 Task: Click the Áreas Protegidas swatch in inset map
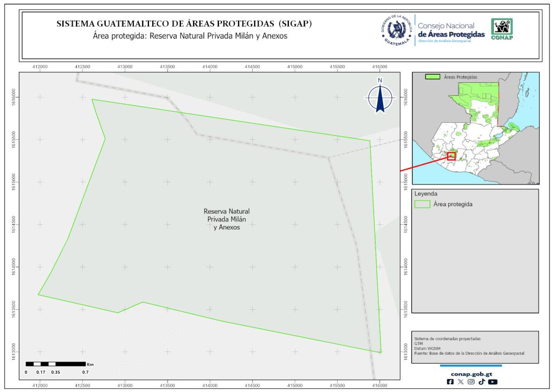coord(433,77)
